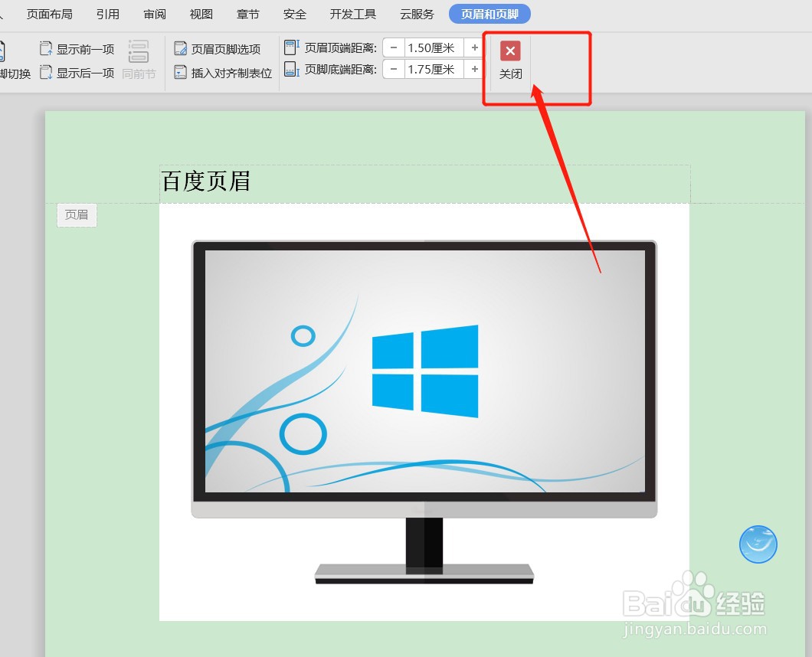
Task: Click the header/footer switch button
Action: tap(15, 60)
